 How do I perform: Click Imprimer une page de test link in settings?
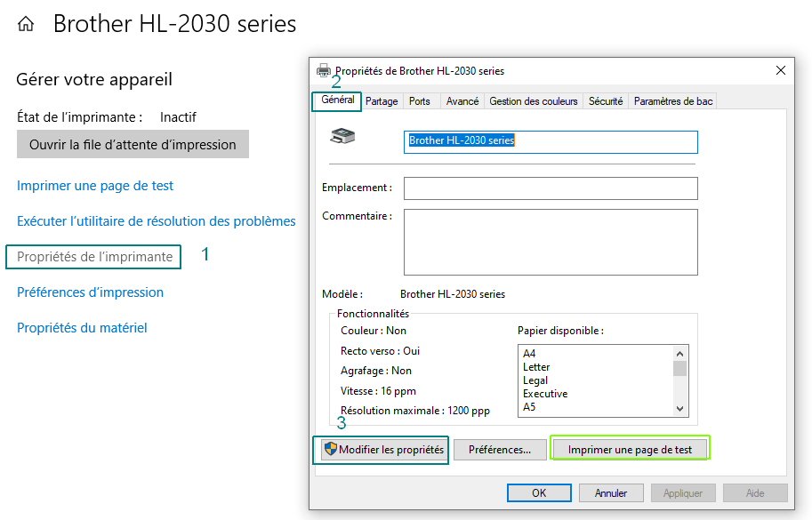(x=95, y=186)
